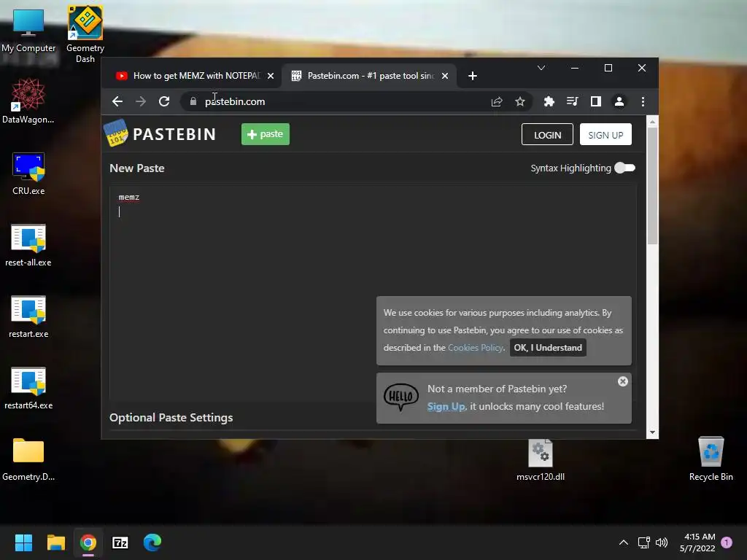747x560 pixels.
Task: Click the scrollbar down arrow
Action: pos(652,432)
